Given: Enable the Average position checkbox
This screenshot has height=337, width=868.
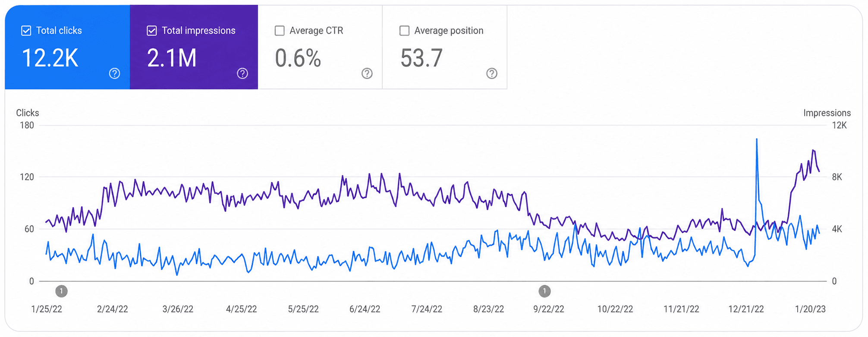Looking at the screenshot, I should pos(404,31).
